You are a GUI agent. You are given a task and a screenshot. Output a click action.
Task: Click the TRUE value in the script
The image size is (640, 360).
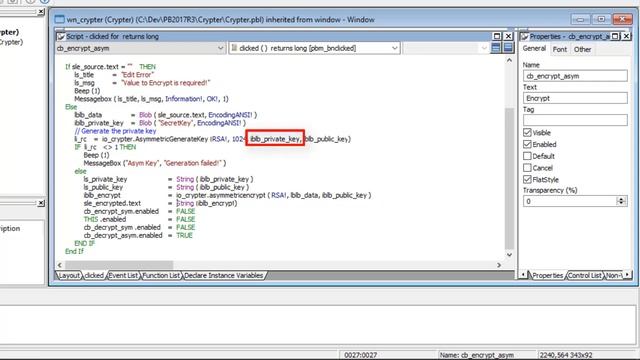(184, 236)
